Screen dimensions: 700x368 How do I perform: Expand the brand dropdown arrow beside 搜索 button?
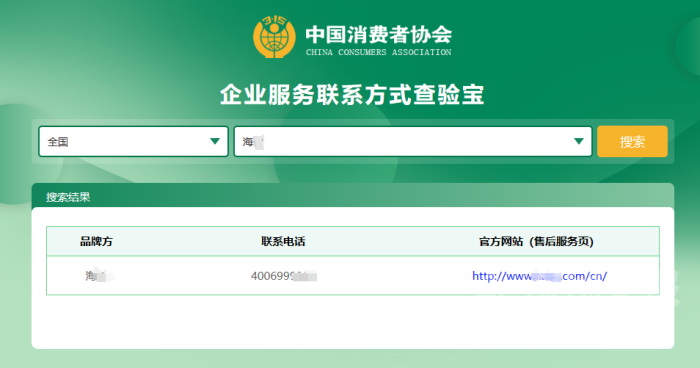pos(579,142)
